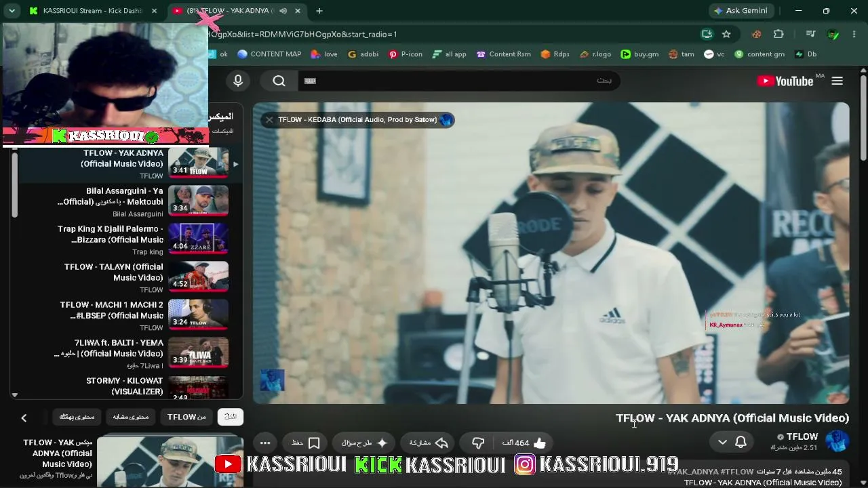Open the CONTENT MAP bookmark

pyautogui.click(x=269, y=54)
